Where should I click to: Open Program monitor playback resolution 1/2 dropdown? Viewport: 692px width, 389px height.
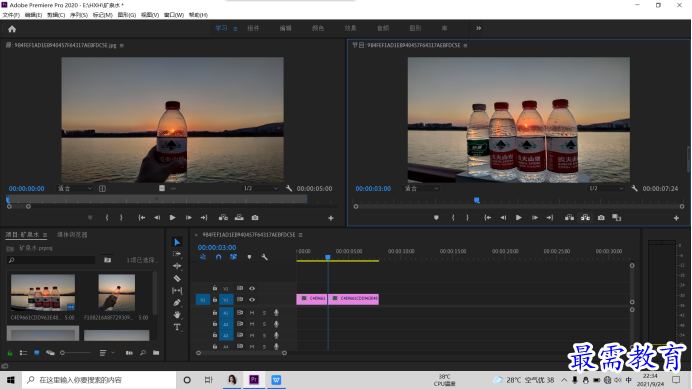tap(606, 189)
